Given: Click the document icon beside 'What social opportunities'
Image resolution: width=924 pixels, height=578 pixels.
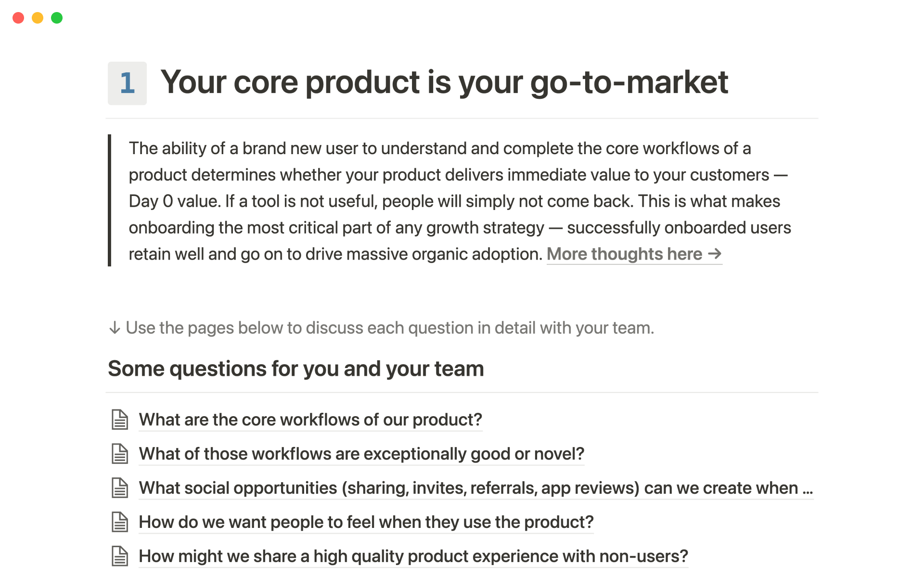Looking at the screenshot, I should [120, 488].
